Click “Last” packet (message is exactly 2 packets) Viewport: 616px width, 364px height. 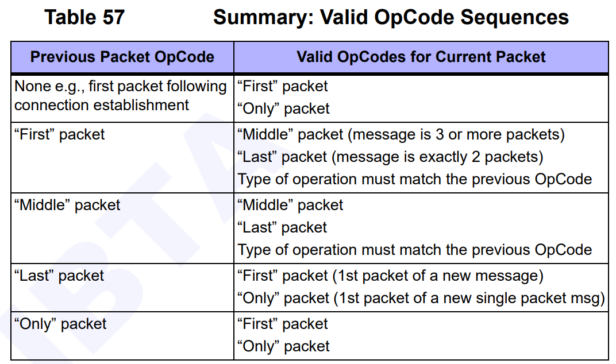point(390,157)
